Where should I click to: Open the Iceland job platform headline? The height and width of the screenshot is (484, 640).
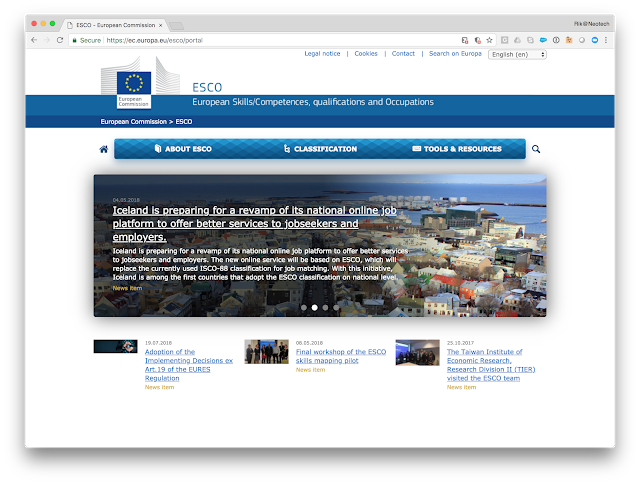254,224
